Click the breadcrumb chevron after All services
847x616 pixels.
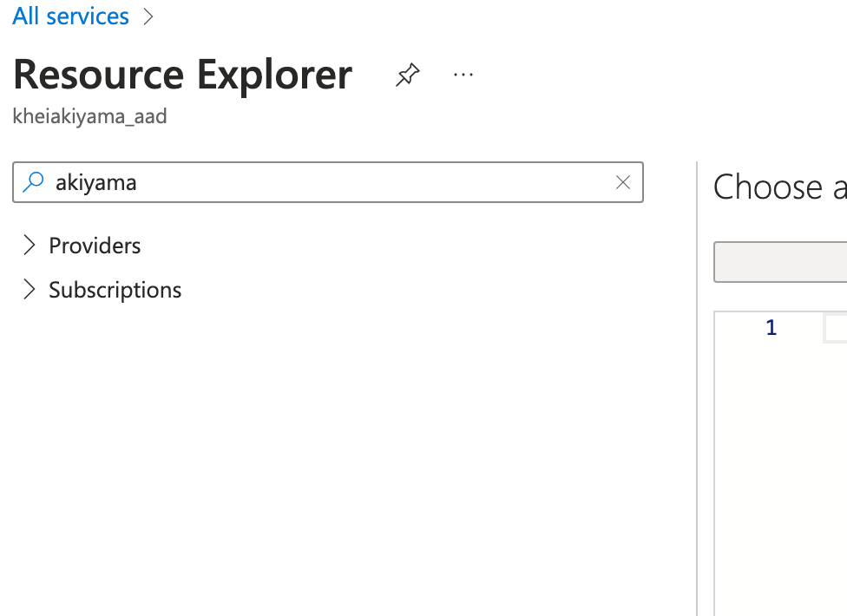pos(148,16)
